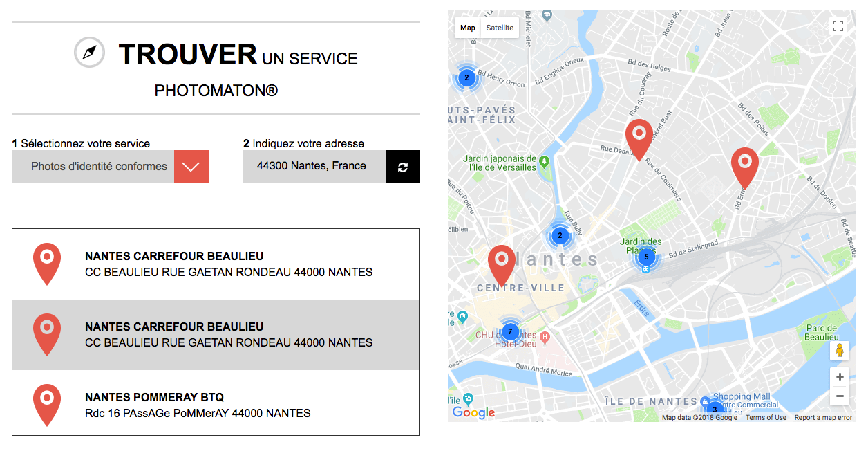The height and width of the screenshot is (449, 868).
Task: Select the red pin above Centre-Ville label
Action: pos(502,266)
